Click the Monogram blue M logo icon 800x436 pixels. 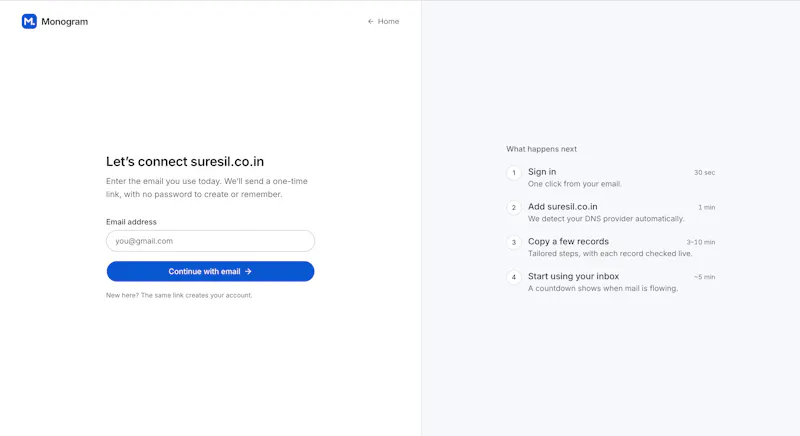(x=29, y=21)
